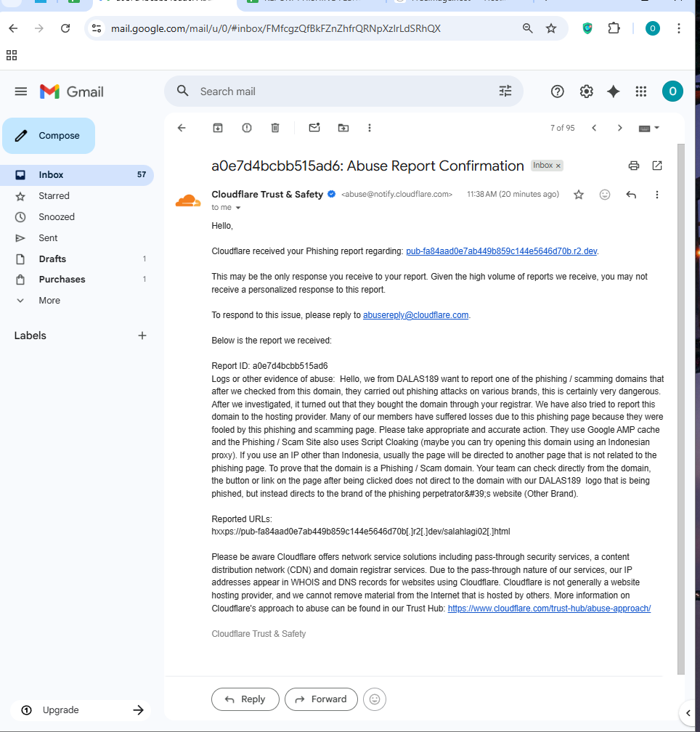This screenshot has width=700, height=732.
Task: Show search options filter icon
Action: point(505,91)
